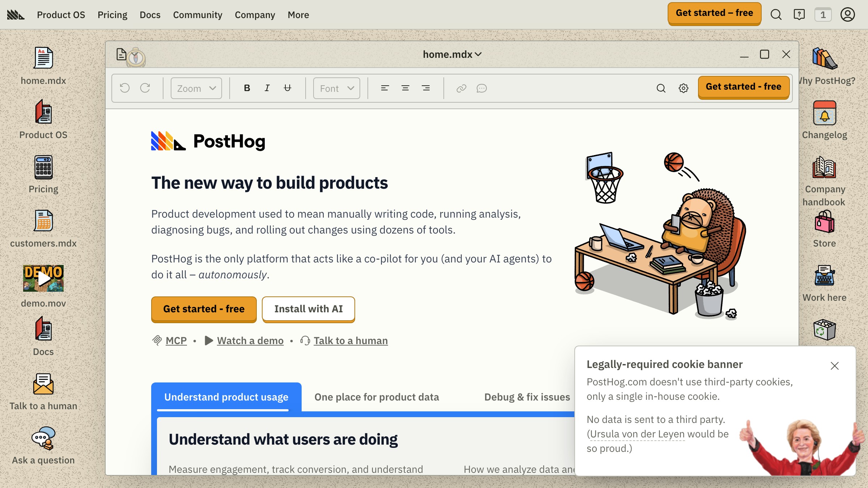The height and width of the screenshot is (488, 868).
Task: Toggle bold formatting in editor toolbar
Action: coord(247,88)
